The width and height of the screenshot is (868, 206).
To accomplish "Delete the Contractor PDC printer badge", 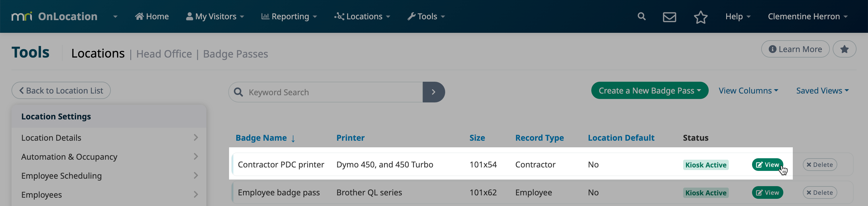I will (x=819, y=165).
